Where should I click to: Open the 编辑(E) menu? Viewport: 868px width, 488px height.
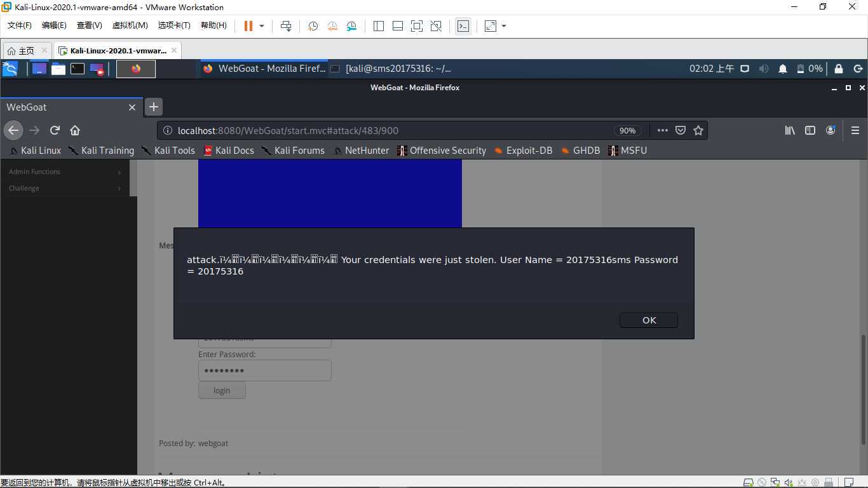click(54, 25)
